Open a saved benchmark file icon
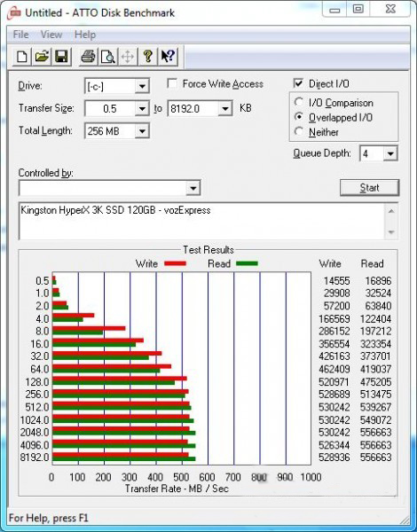This screenshot has height=532, width=417. click(42, 57)
